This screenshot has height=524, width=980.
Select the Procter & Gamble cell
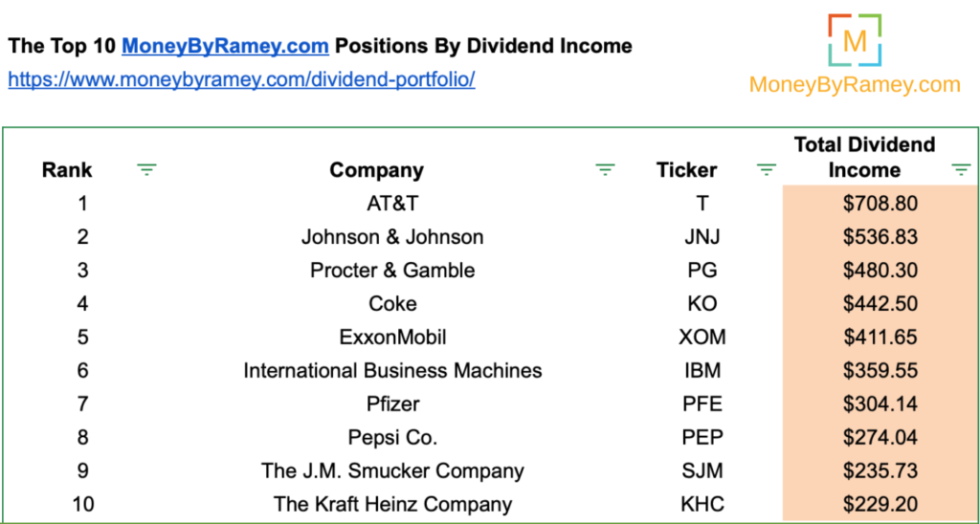(x=392, y=270)
